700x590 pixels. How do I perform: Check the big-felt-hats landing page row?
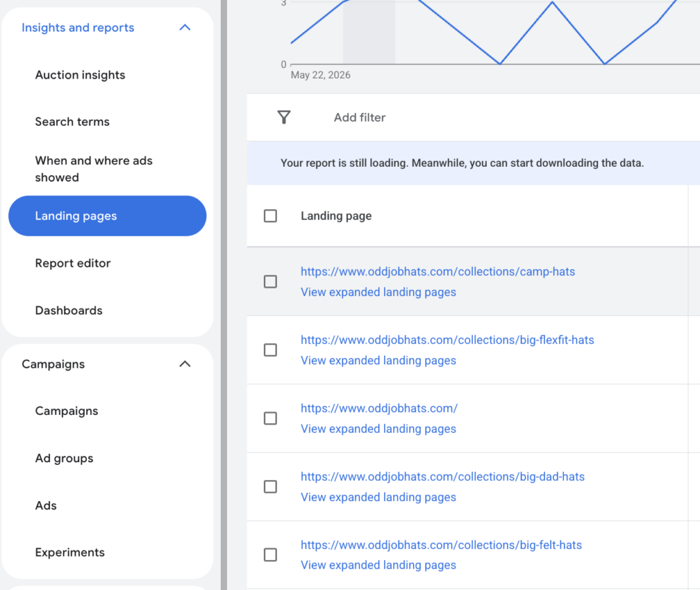pyautogui.click(x=270, y=554)
